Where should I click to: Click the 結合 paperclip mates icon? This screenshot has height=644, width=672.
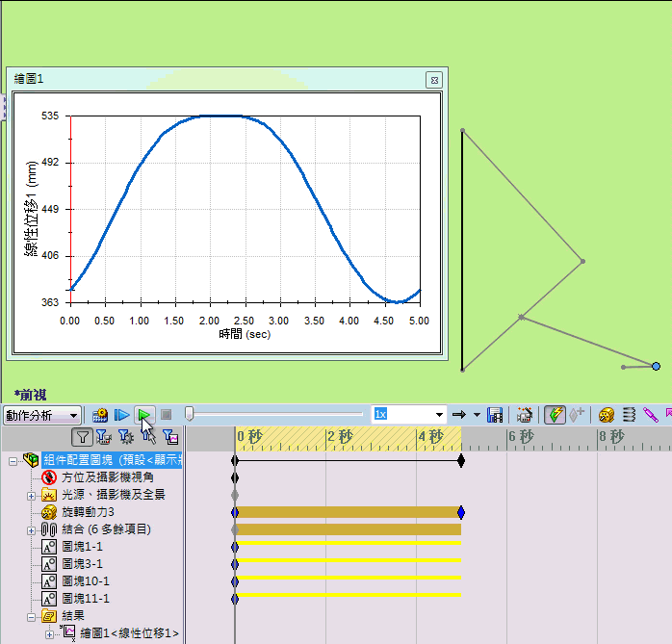coord(49,529)
